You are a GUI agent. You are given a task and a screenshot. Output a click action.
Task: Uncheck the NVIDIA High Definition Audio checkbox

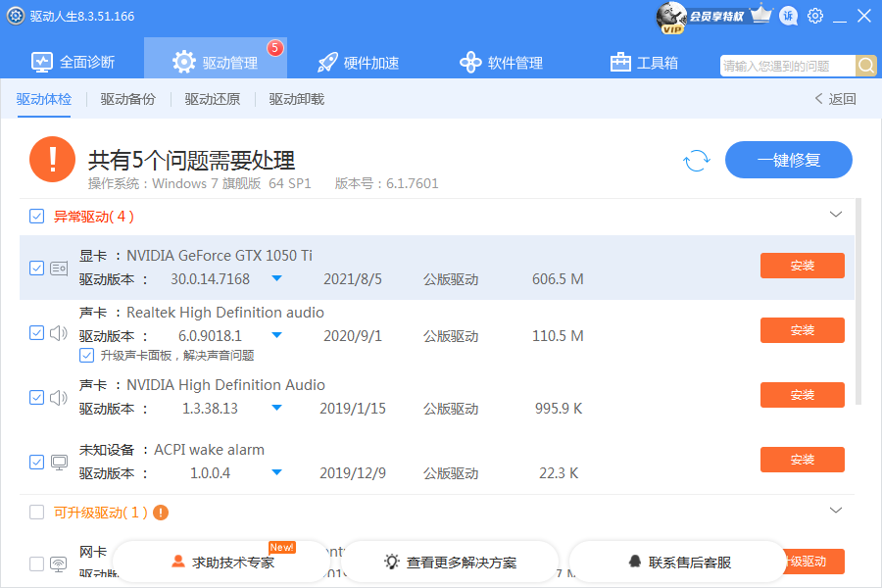click(36, 397)
